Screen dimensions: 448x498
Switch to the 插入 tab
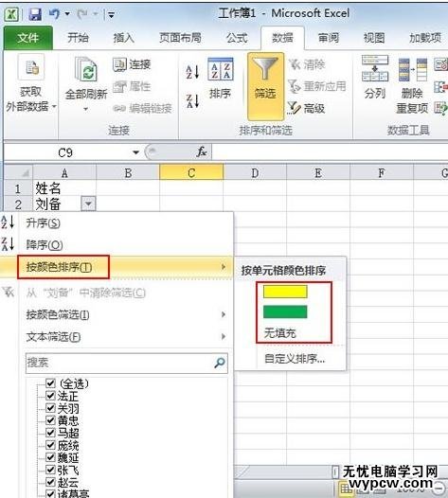click(x=124, y=38)
